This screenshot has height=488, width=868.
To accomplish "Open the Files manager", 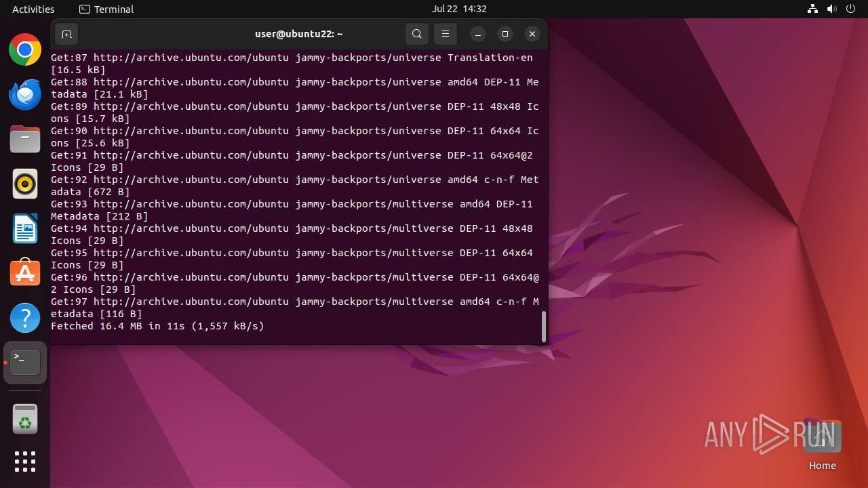I will click(x=25, y=139).
